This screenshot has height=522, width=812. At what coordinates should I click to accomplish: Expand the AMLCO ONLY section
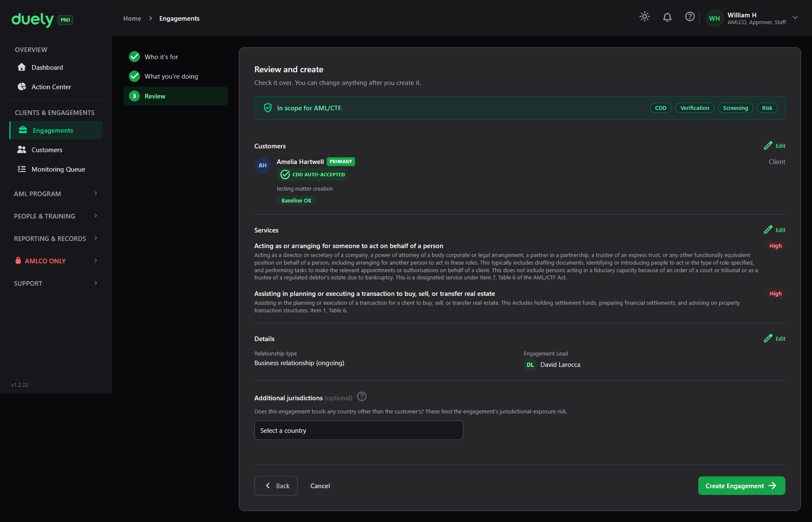[x=56, y=261]
